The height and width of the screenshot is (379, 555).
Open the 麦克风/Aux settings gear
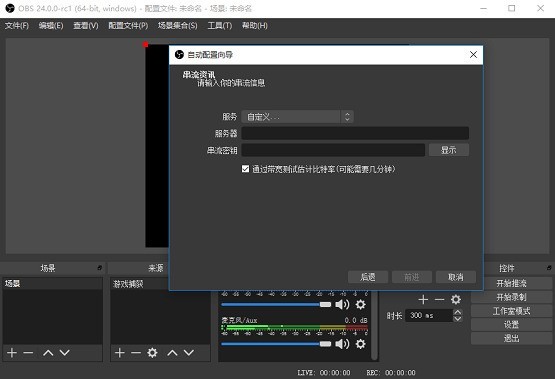pyautogui.click(x=360, y=344)
